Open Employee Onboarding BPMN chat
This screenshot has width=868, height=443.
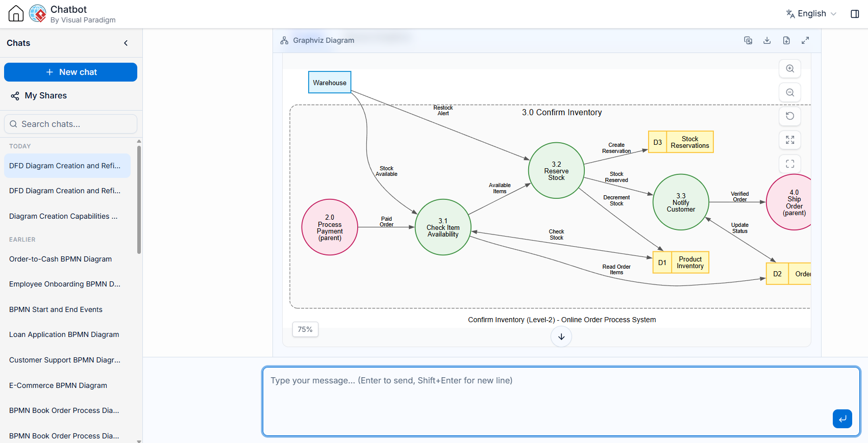pyautogui.click(x=67, y=284)
